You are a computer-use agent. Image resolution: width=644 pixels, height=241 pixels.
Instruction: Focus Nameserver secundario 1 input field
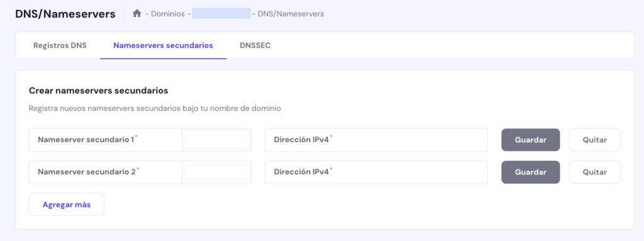pyautogui.click(x=106, y=140)
